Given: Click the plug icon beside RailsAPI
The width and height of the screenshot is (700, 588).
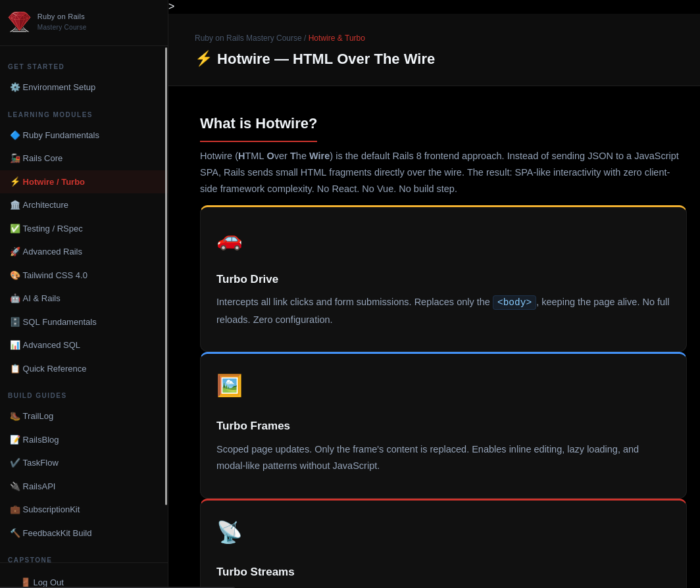Looking at the screenshot, I should pyautogui.click(x=15, y=486).
